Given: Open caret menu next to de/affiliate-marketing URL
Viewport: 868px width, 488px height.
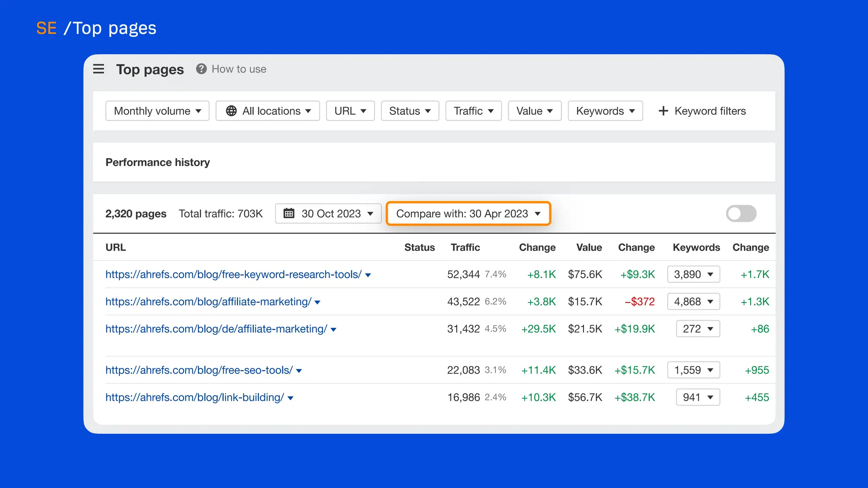Looking at the screenshot, I should point(334,330).
